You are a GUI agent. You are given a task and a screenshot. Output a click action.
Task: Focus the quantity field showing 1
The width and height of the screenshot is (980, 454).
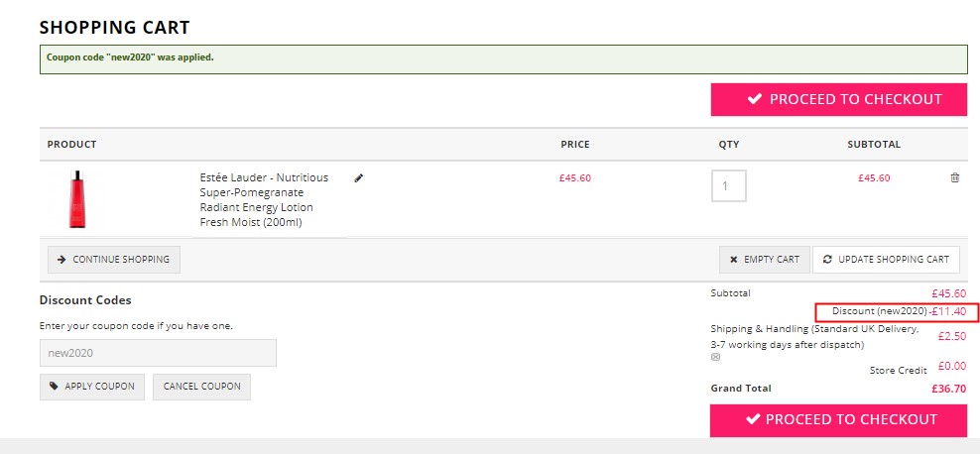click(728, 186)
